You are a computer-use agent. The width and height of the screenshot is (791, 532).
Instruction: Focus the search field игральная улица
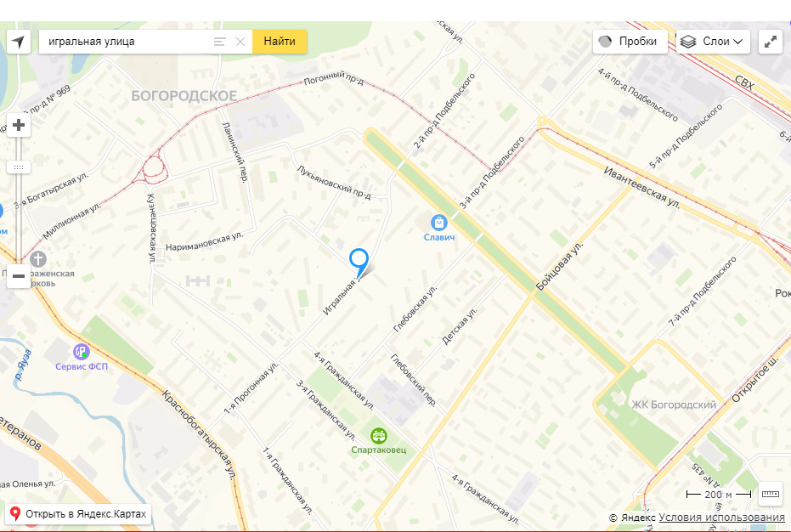coord(126,42)
